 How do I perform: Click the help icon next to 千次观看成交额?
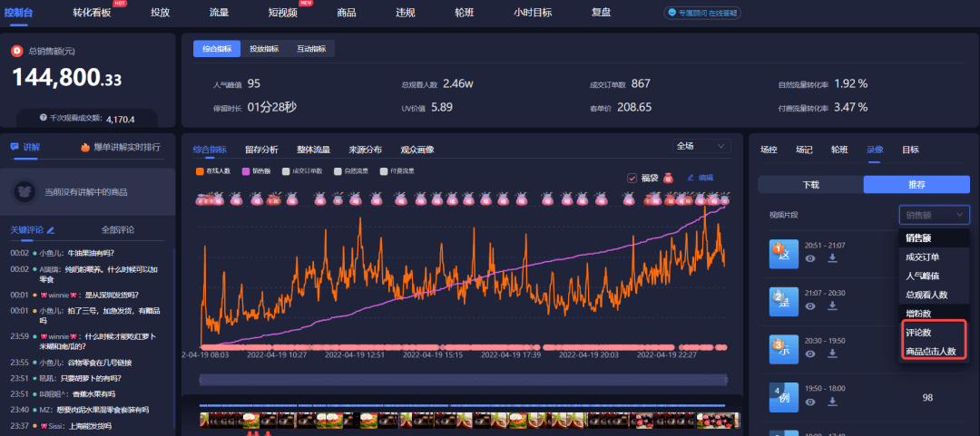coord(44,118)
